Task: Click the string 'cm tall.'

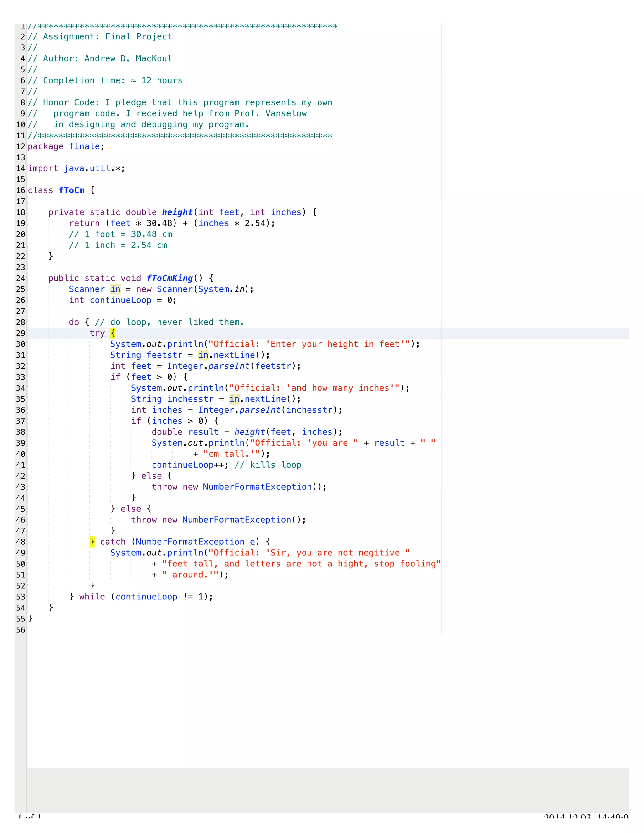Action: pos(231,454)
